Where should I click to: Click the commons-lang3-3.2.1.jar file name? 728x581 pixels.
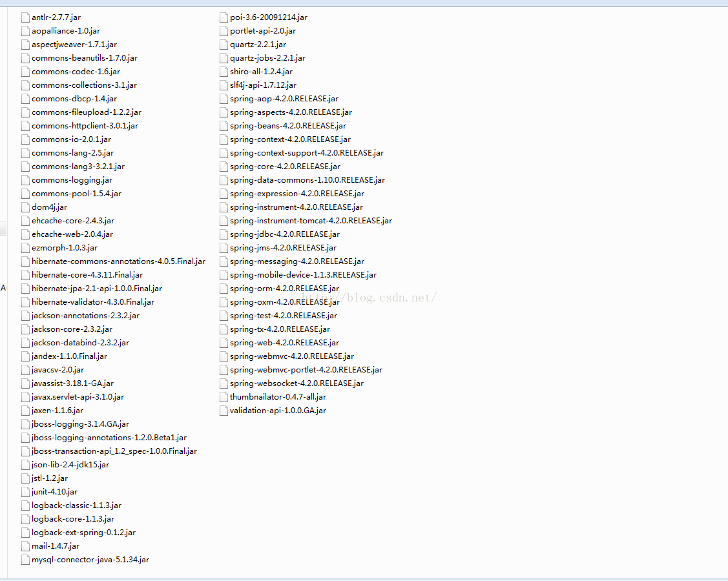click(78, 167)
